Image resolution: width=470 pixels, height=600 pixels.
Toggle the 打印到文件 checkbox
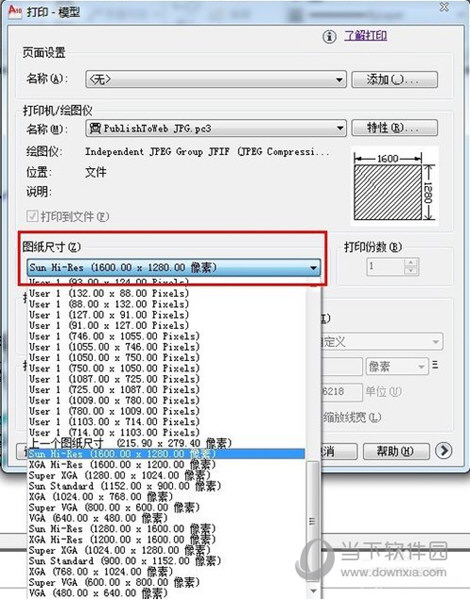pos(32,217)
